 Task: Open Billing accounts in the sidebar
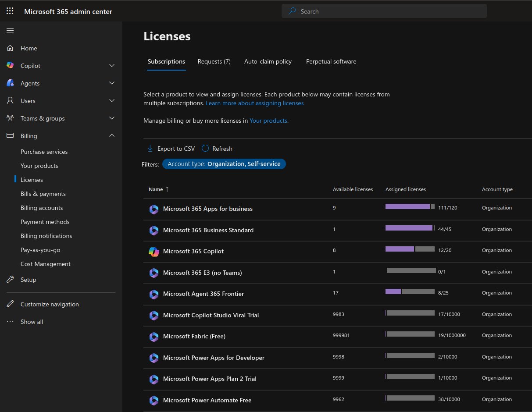coord(42,208)
